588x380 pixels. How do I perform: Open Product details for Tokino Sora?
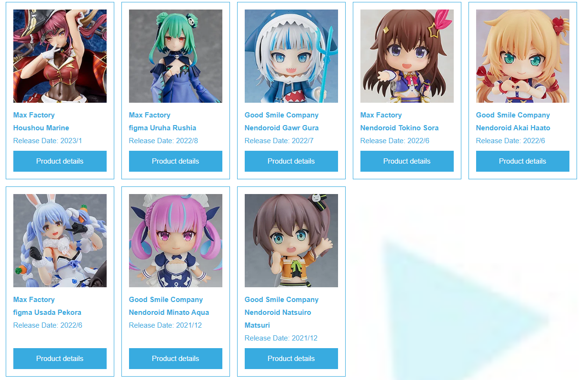point(407,161)
